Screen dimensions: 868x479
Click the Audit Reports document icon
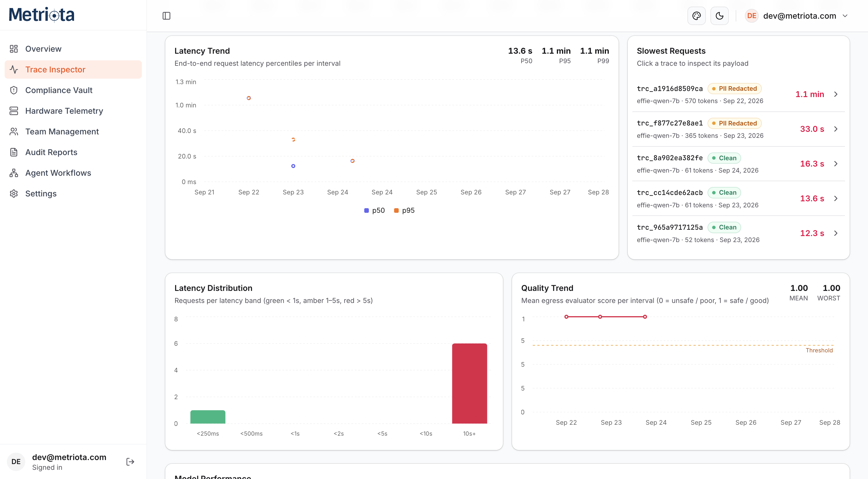[14, 152]
